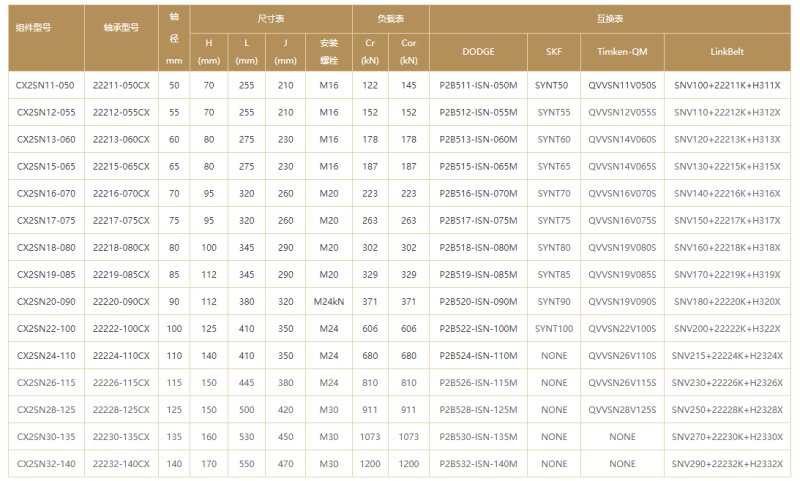Select component model CX2SN16-070
This screenshot has height=481, width=800.
(46, 193)
